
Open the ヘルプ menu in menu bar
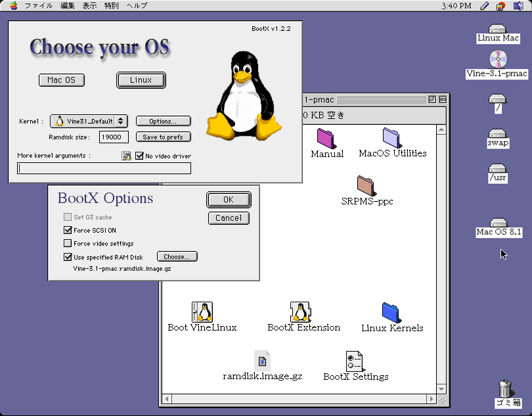[137, 6]
